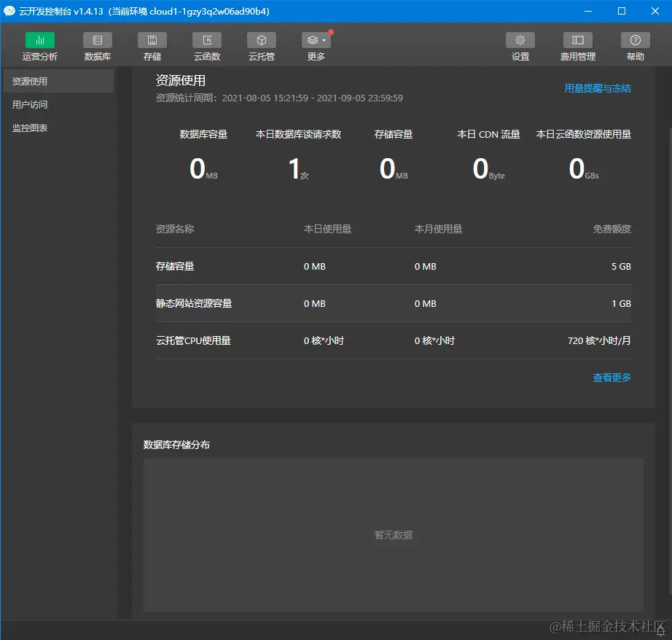Viewport: 672px width, 640px height.
Task: Click the WeChat cloud console title icon
Action: 9,11
